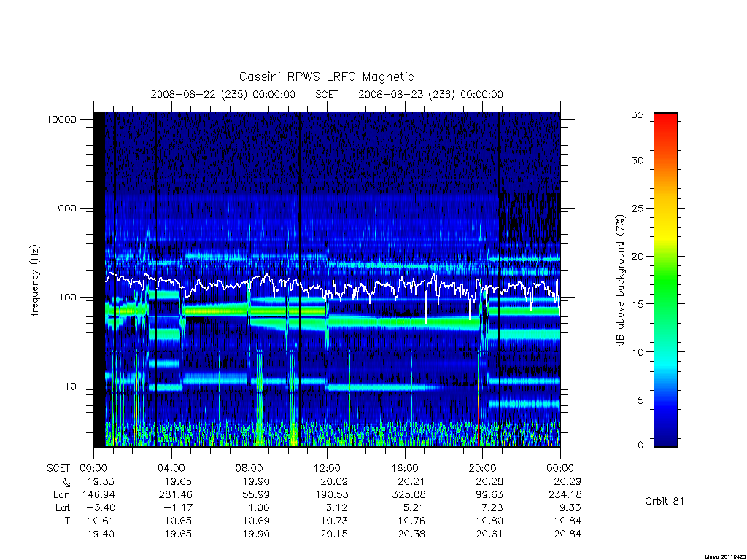The width and height of the screenshot is (747, 560).
Task: Click the 30 color bar tick label
Action: click(637, 160)
